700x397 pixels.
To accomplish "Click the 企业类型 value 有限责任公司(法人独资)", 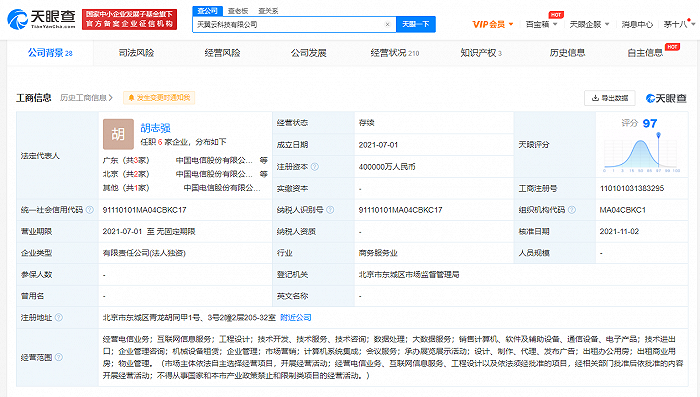I will (144, 253).
